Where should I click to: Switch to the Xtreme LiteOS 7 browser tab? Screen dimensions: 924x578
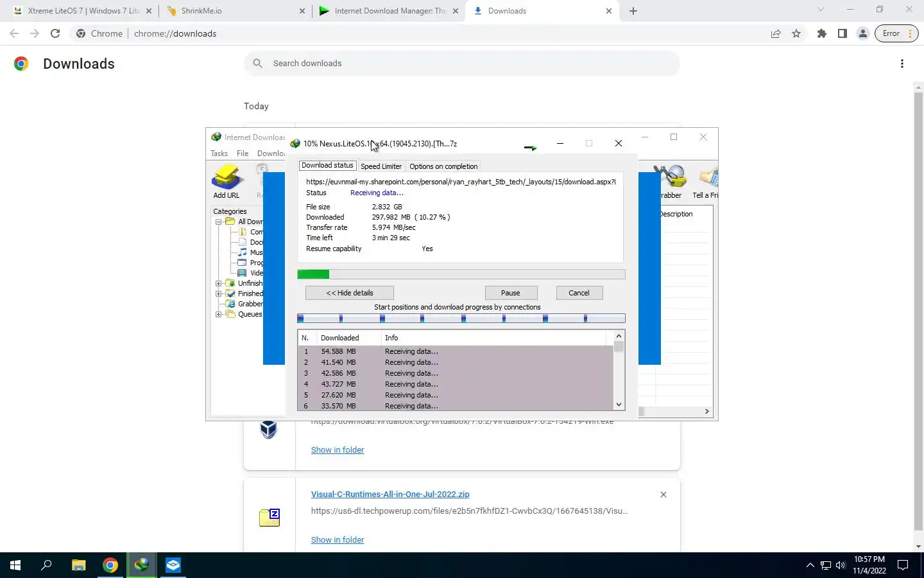(81, 11)
